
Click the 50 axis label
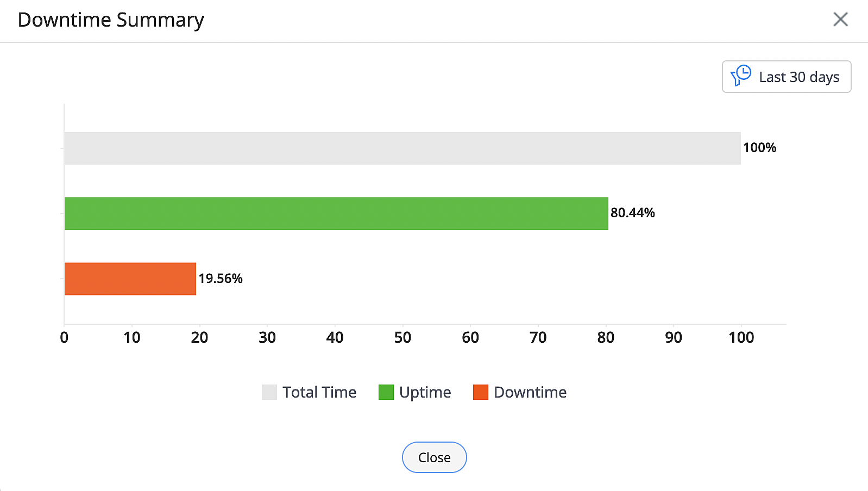click(404, 337)
